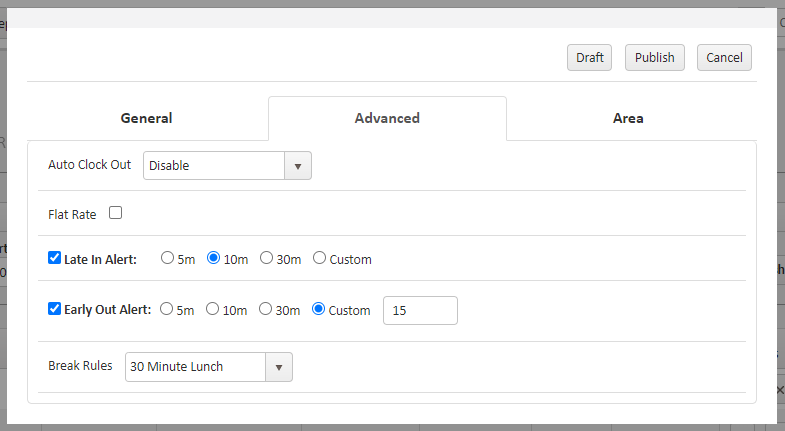Publish the shift settings
Screen dimensions: 785x431
[x=655, y=58]
